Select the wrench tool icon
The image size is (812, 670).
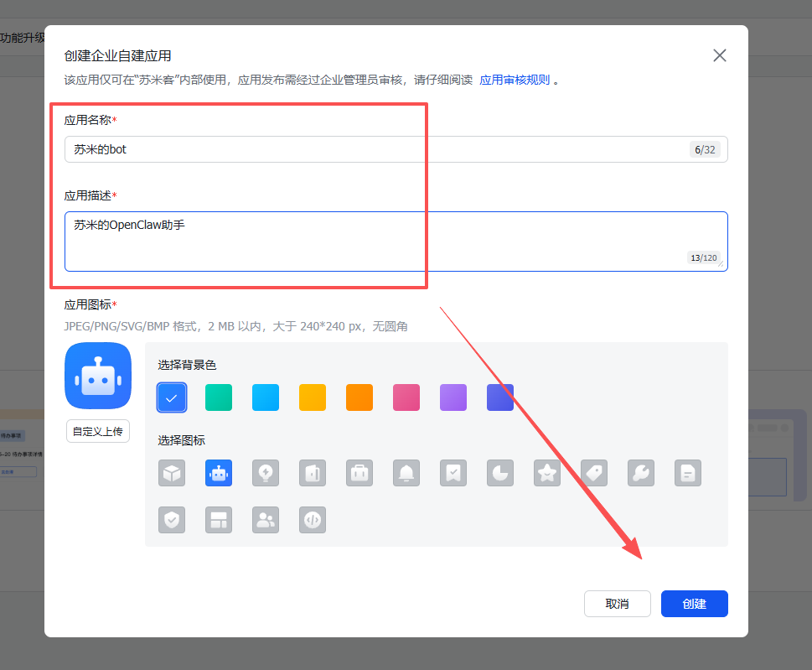click(641, 473)
